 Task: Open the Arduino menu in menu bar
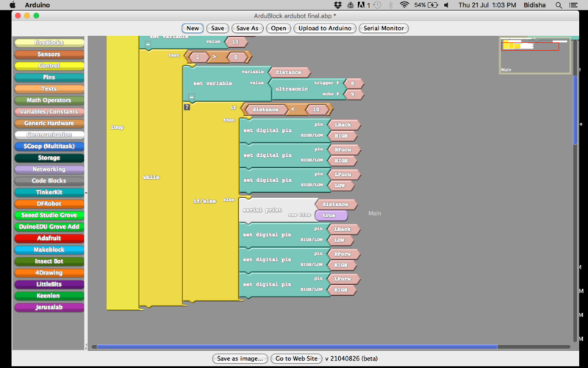pos(37,4)
